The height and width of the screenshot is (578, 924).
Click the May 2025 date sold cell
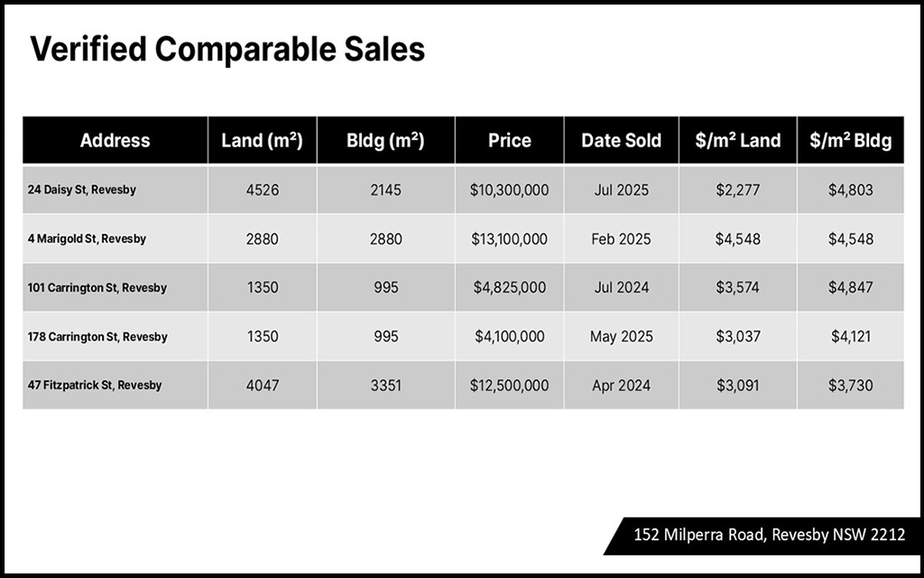tap(621, 337)
